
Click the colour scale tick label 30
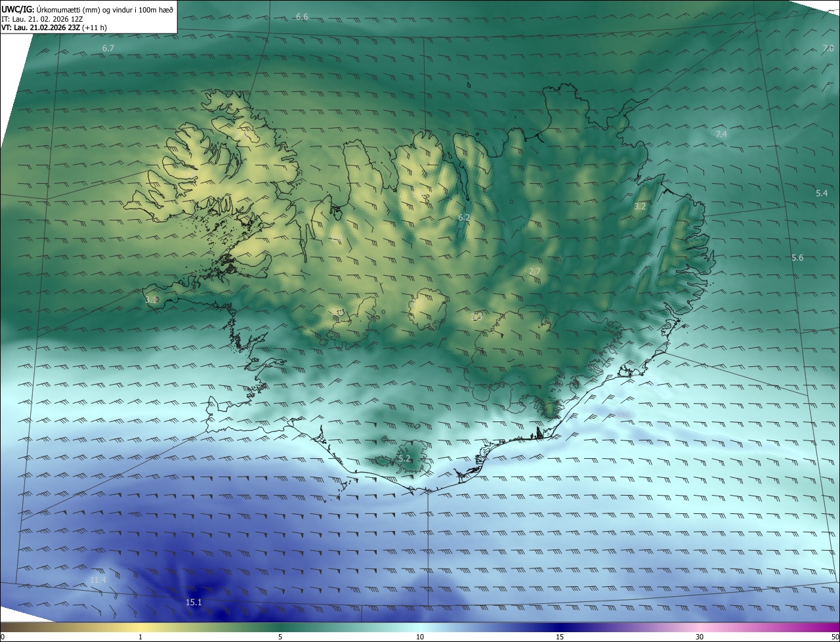[700, 637]
